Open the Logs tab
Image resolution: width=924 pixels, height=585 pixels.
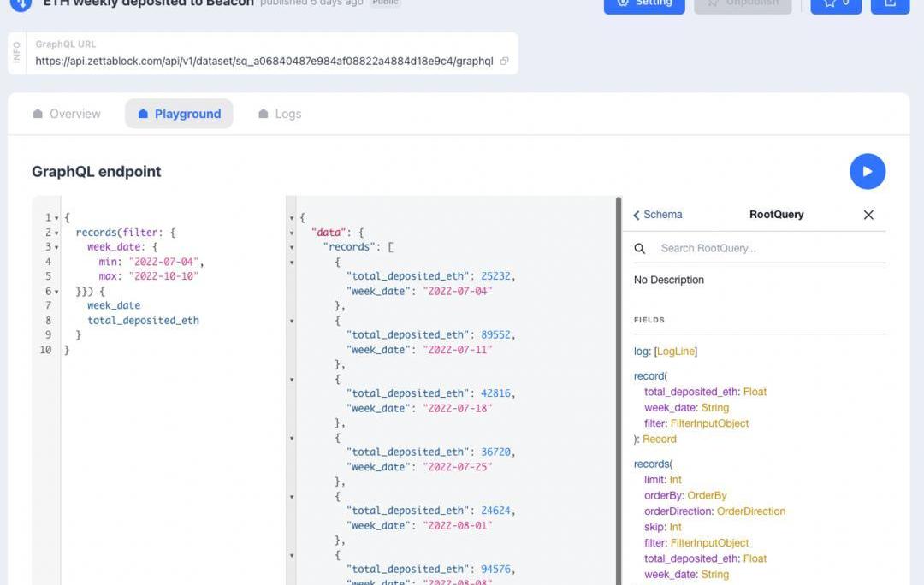pos(280,114)
